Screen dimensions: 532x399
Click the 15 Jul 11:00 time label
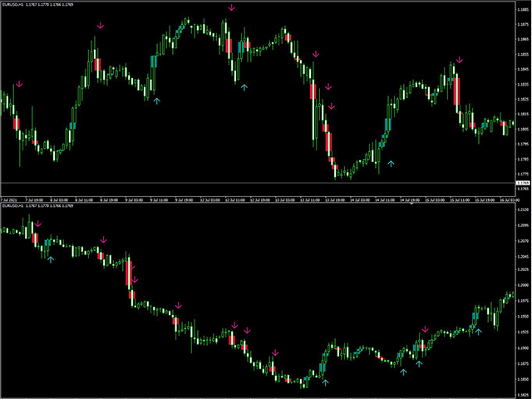[460, 200]
